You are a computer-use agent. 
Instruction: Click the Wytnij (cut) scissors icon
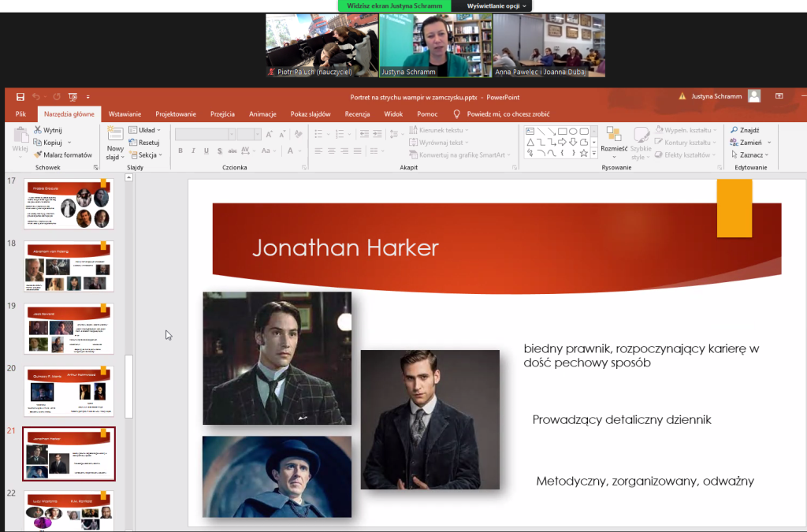coord(38,130)
